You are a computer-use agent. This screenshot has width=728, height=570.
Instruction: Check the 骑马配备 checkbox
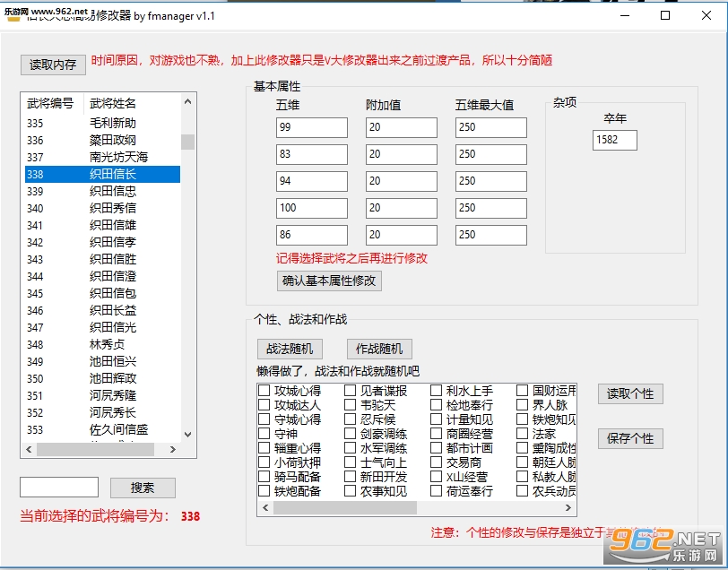pyautogui.click(x=264, y=477)
